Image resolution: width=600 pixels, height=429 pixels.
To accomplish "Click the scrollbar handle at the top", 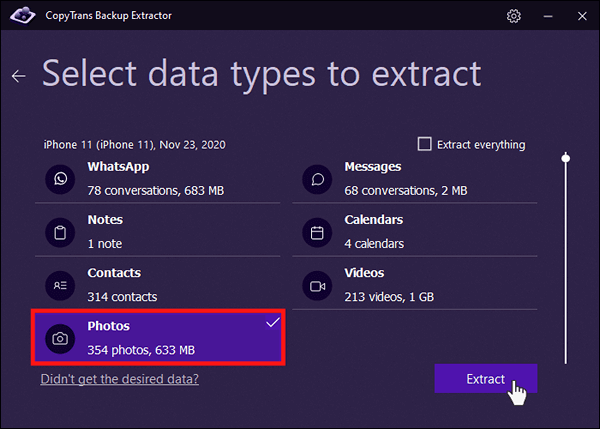I will (566, 158).
